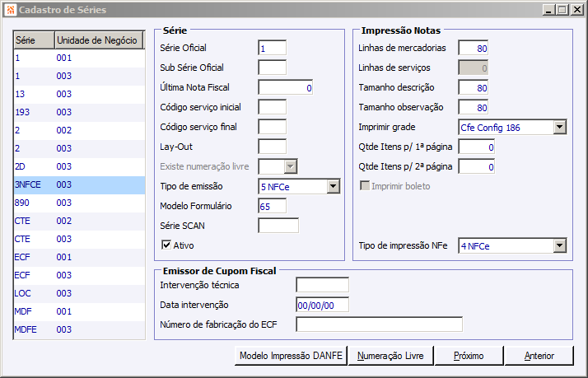
Task: Click the Modelo Impressão DANFE button
Action: pos(290,356)
